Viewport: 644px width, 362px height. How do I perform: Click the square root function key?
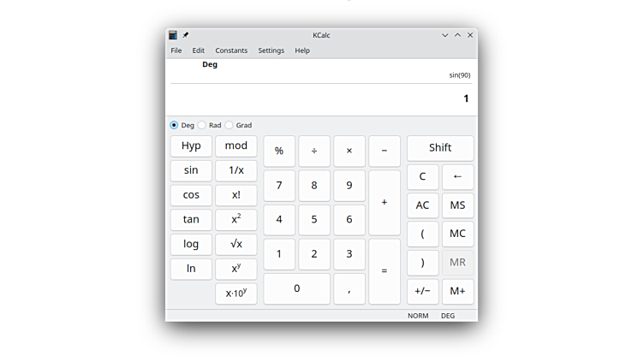[236, 244]
